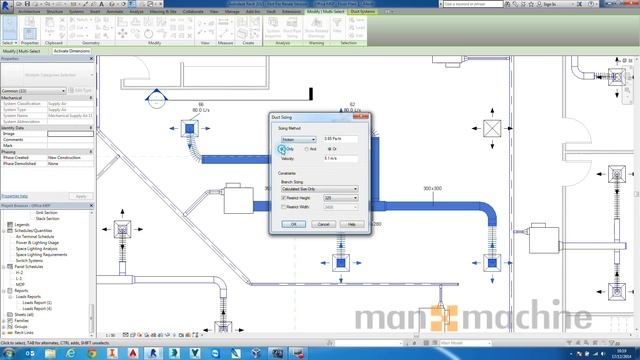The height and width of the screenshot is (360, 640).
Task: Click the crossed-box air terminal in drawing
Action: pyautogui.click(x=492, y=129)
